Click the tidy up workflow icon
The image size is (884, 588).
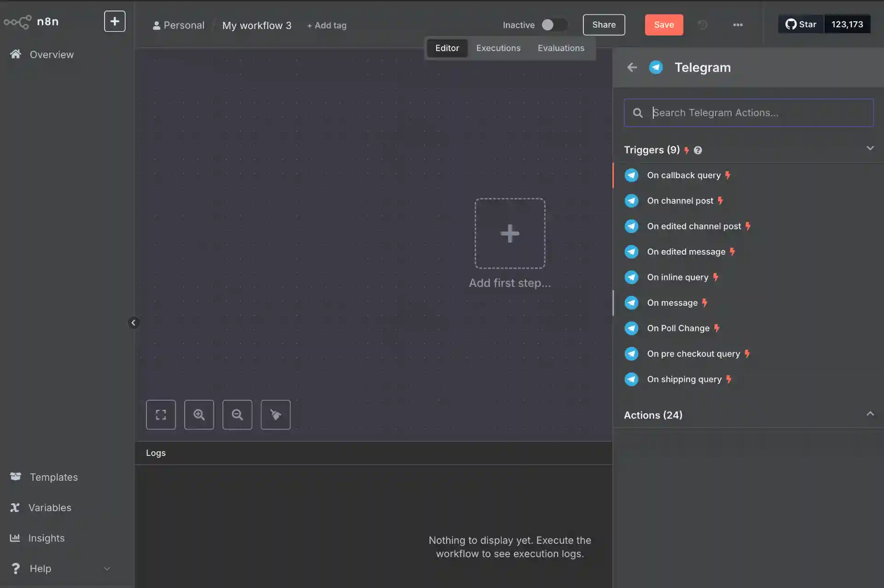tap(275, 415)
